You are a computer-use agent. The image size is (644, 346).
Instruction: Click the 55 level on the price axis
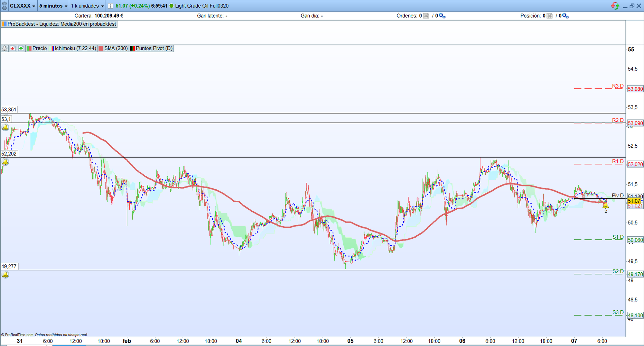click(631, 49)
